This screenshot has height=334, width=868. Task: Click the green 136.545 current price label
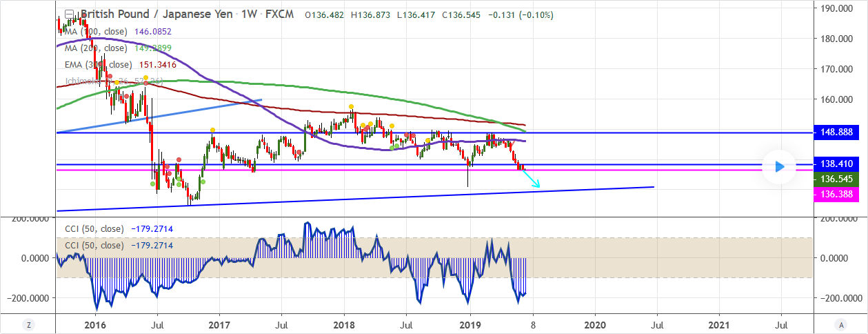[837, 179]
